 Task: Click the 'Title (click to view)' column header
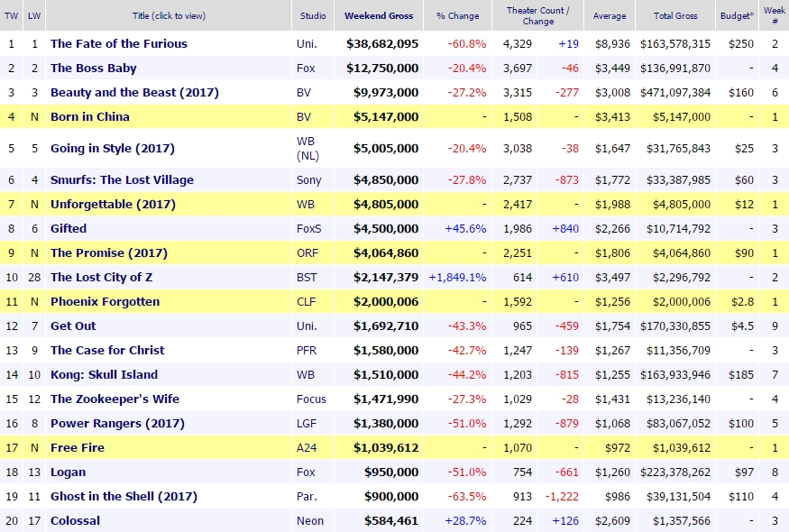pos(169,15)
